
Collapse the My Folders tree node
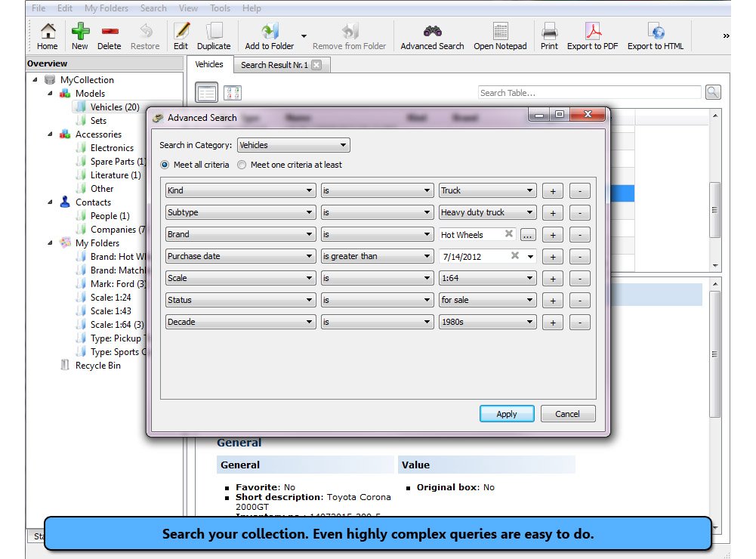[50, 242]
